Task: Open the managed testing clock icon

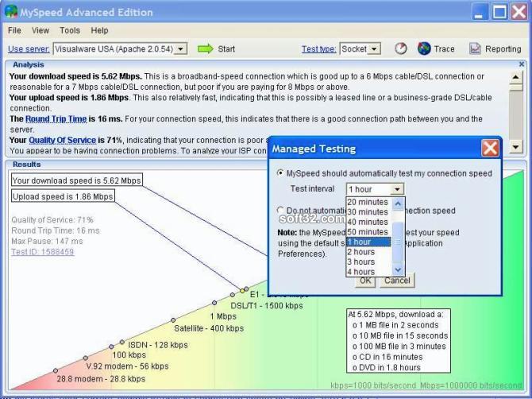Action: tap(401, 48)
